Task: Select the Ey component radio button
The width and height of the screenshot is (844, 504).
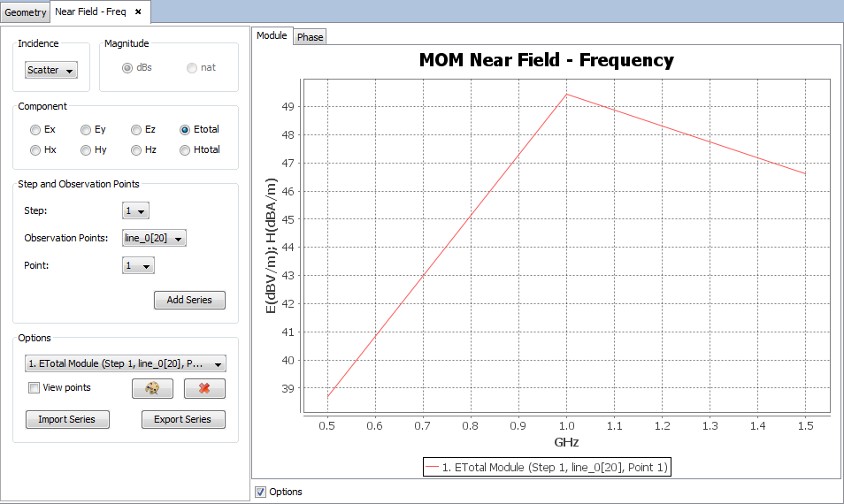Action: tap(86, 130)
